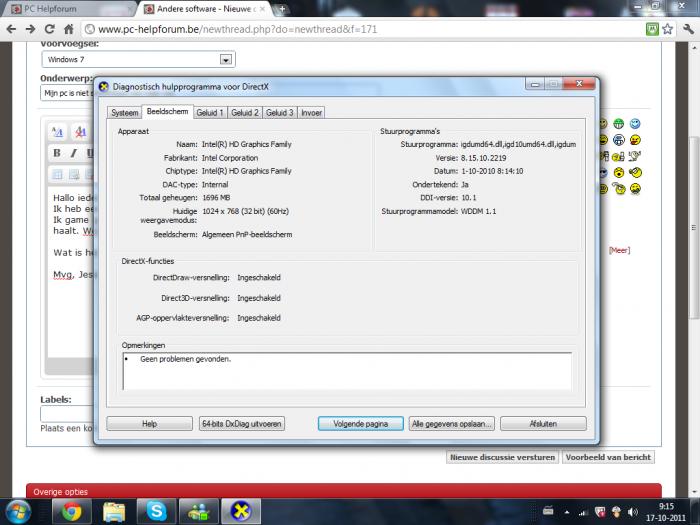Insert the blue-faced smiley in top row

pos(635,124)
